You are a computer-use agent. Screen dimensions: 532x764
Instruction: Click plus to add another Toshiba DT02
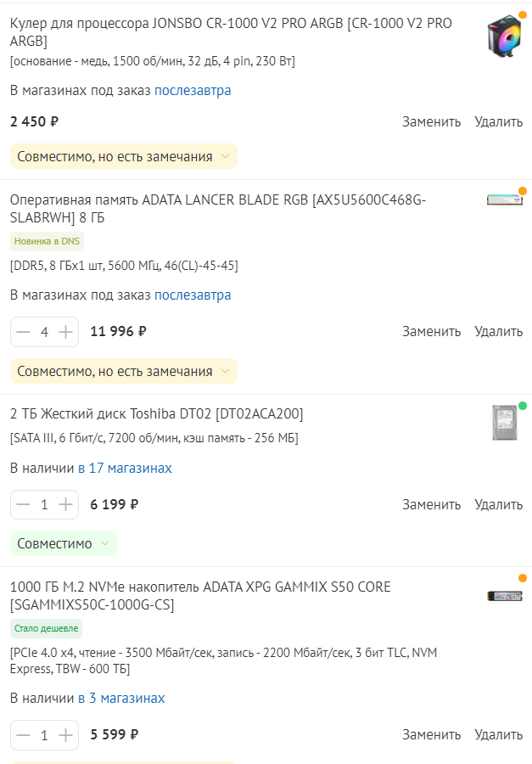[x=66, y=505]
